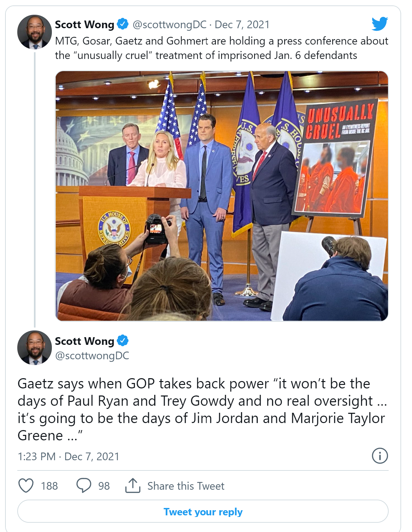The image size is (412, 532).
Task: Open tweet info circle icon
Action: 380,456
